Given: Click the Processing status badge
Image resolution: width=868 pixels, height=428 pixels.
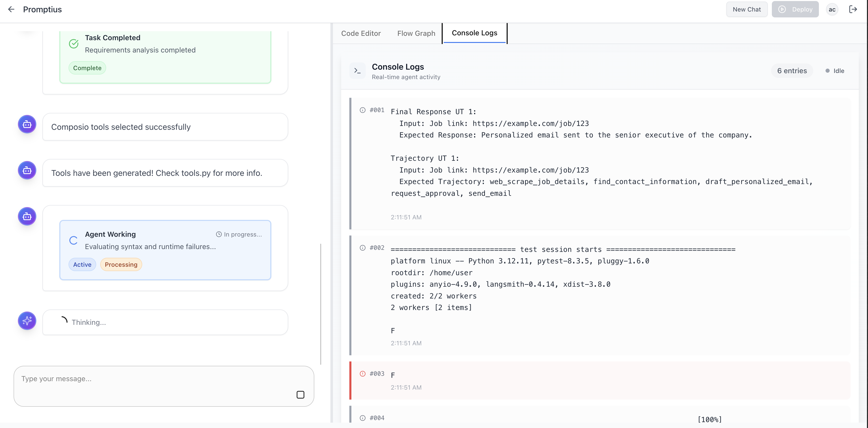Looking at the screenshot, I should [x=121, y=265].
